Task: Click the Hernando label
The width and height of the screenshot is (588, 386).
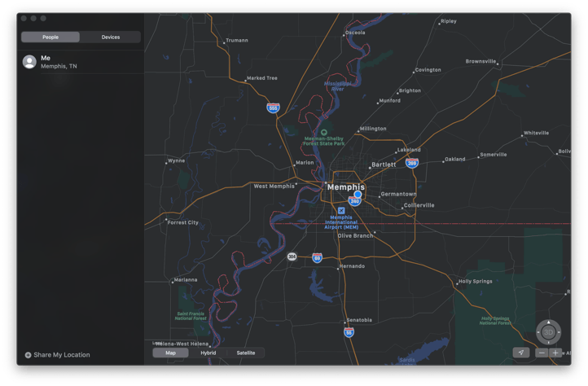Action: coord(352,266)
